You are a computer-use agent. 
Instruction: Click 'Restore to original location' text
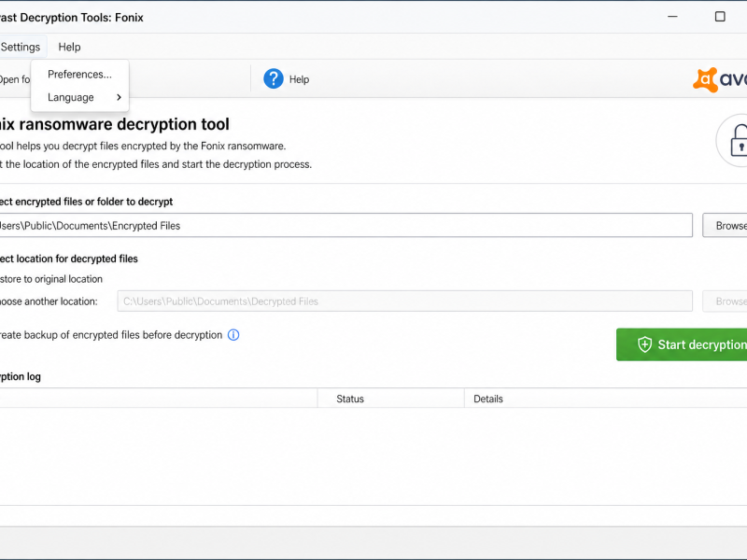[x=51, y=279]
